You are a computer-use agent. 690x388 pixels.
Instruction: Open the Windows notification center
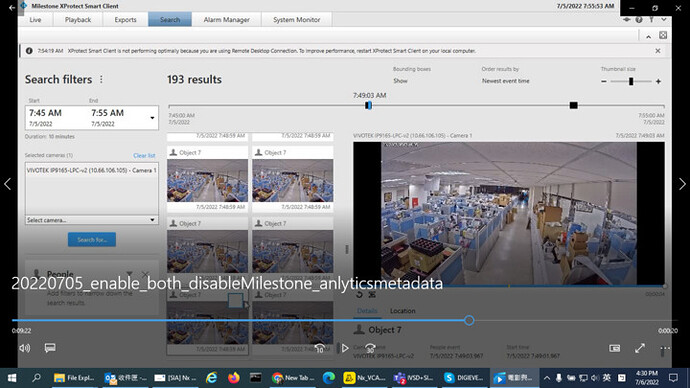coord(673,378)
